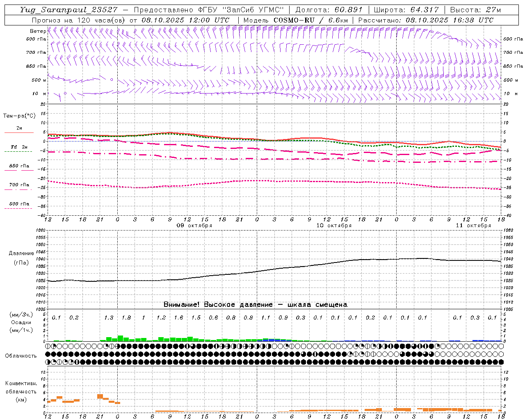Screen dimensions: 525x420
Task: Click the 0.9 precipitation value
Action: [x=283, y=318]
